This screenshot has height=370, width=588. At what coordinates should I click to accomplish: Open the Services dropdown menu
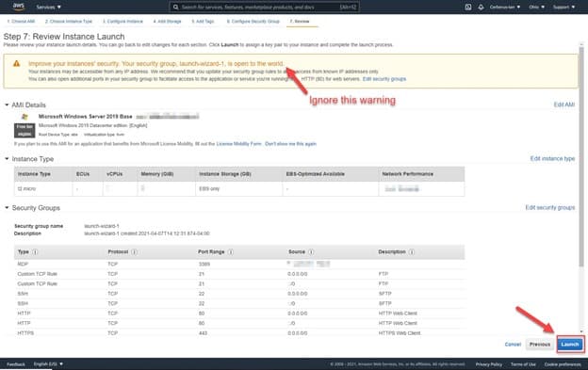48,7
